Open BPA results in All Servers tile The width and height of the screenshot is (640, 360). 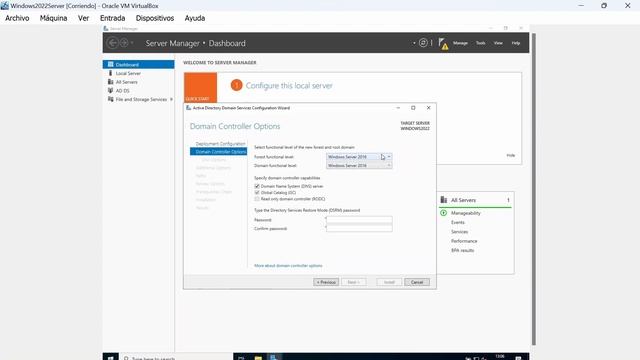[x=462, y=251]
